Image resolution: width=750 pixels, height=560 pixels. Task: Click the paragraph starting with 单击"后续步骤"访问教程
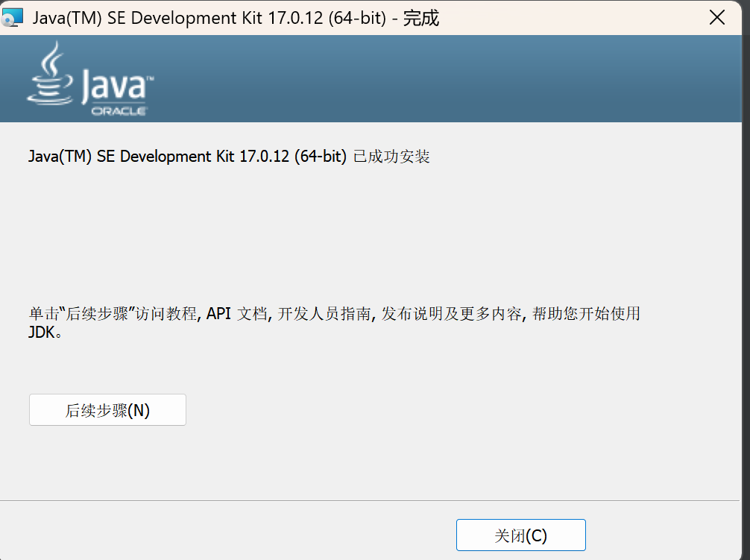[x=334, y=322]
